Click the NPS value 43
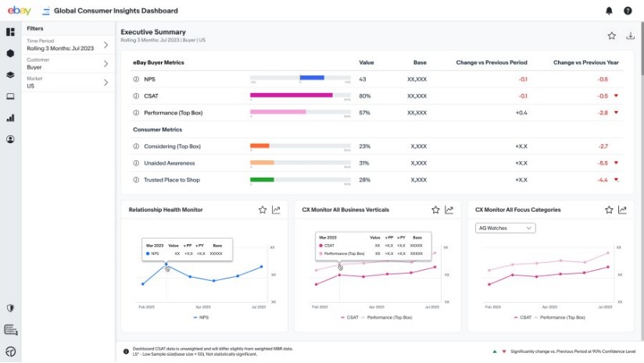 tap(363, 79)
